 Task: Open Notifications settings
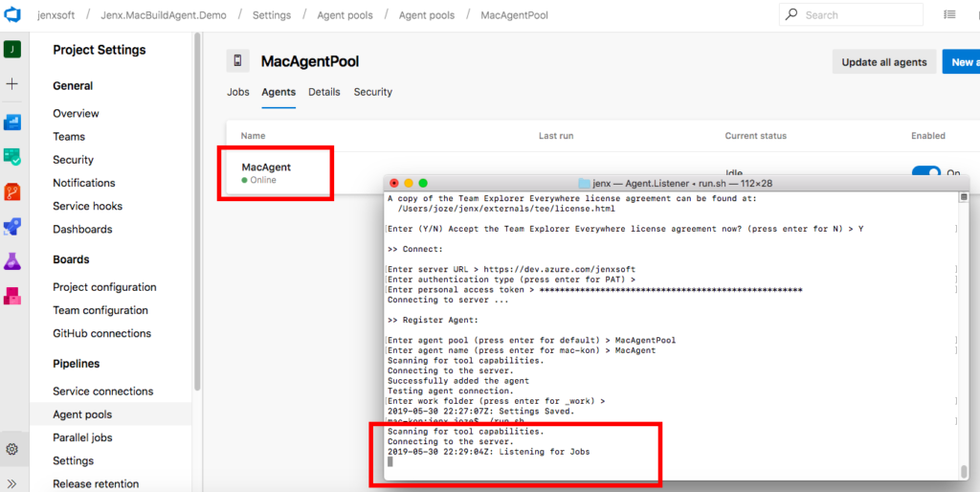click(x=84, y=183)
